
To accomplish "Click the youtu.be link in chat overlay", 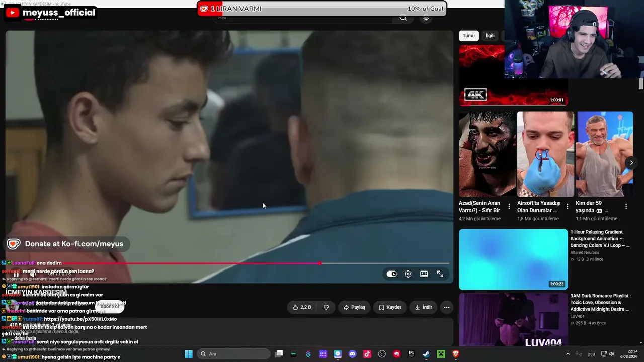I will coord(80,319).
